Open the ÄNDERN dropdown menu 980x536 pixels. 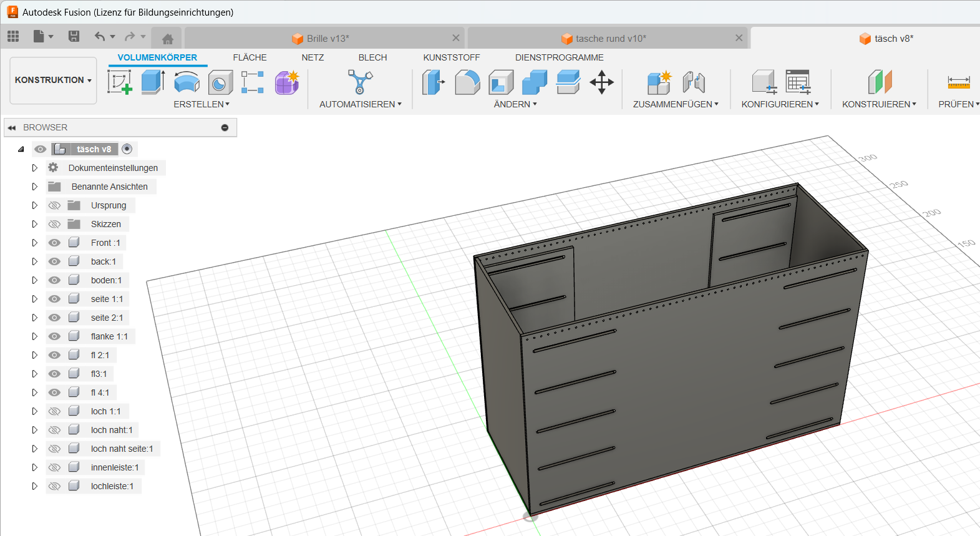point(515,104)
